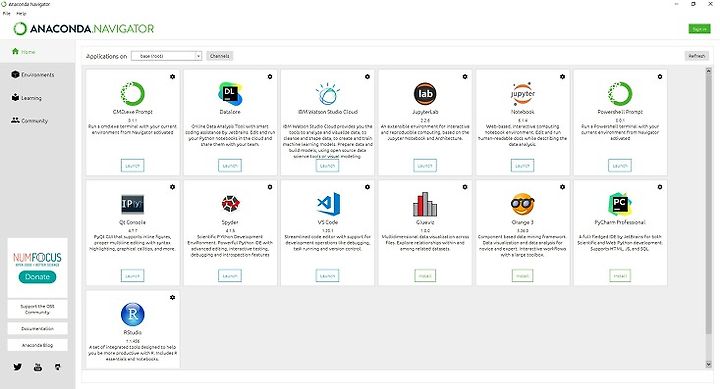Viewport: 720px width, 389px height.
Task: Open the Anaconda Blog link
Action: [x=37, y=345]
